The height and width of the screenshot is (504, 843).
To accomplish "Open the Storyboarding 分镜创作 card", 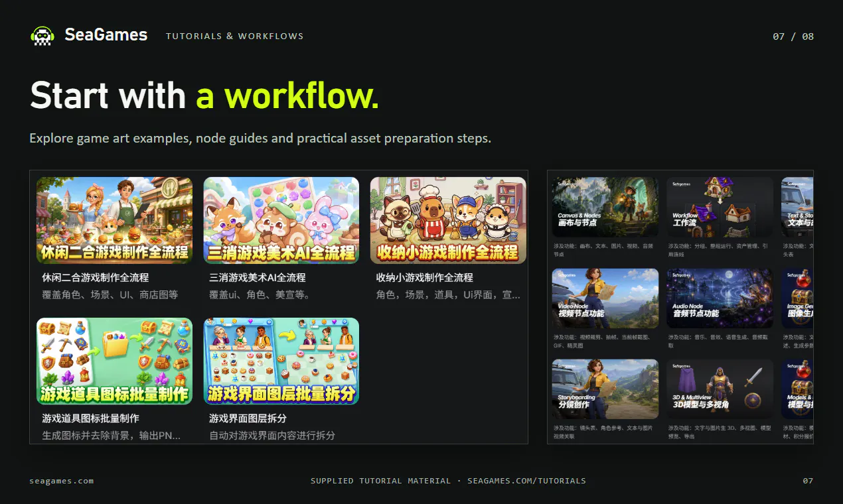I will (605, 389).
